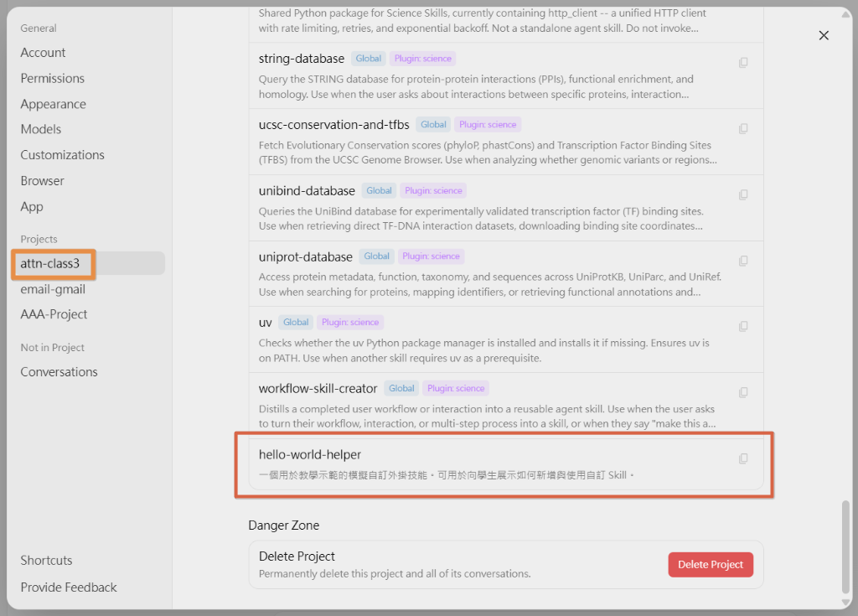This screenshot has height=616, width=858.
Task: Select the uniprot-database skill title
Action: point(305,256)
